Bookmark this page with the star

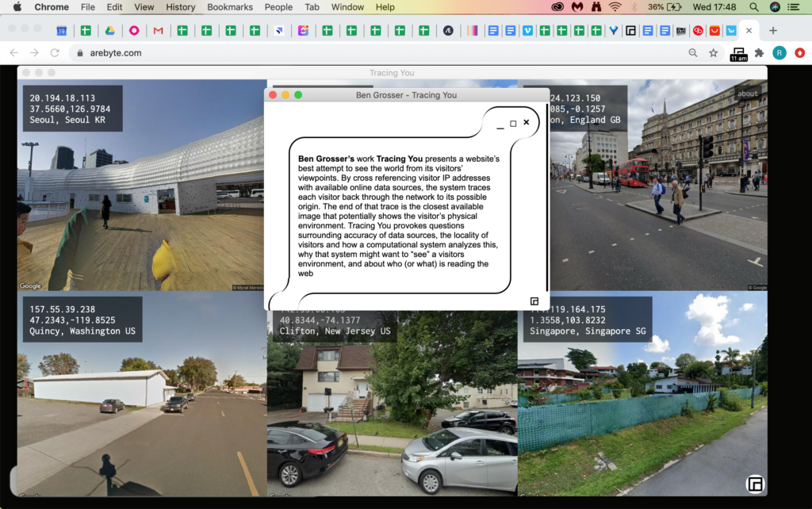(x=714, y=53)
